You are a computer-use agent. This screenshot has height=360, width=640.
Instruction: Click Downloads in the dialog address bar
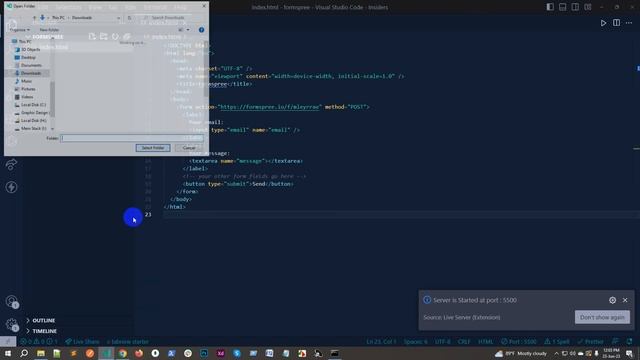82,18
